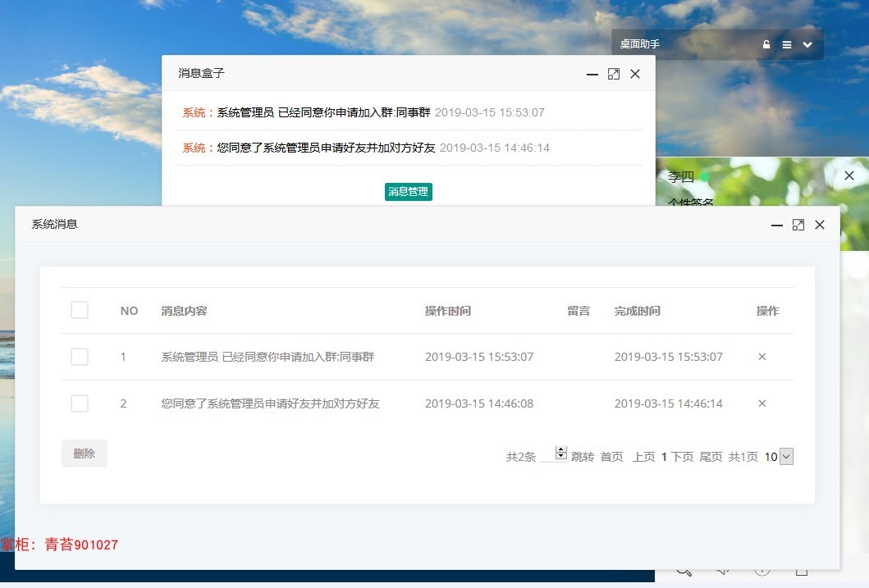Click operation time 2019-03-15 14:46:08
Viewport: 869px width, 588px height.
pos(479,403)
